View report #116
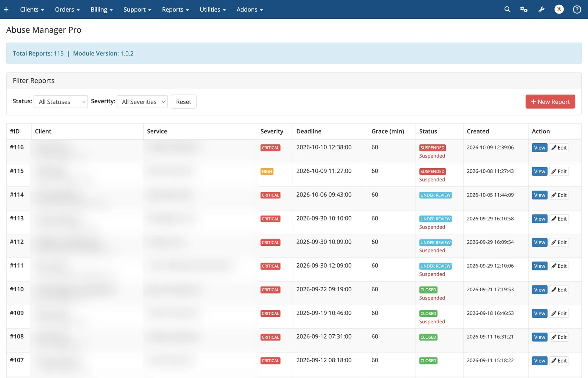588x378 pixels. [x=539, y=148]
